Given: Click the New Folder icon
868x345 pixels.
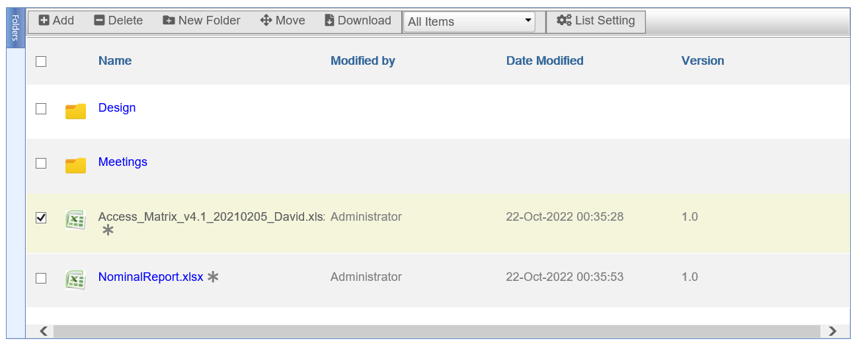Looking at the screenshot, I should (x=169, y=20).
